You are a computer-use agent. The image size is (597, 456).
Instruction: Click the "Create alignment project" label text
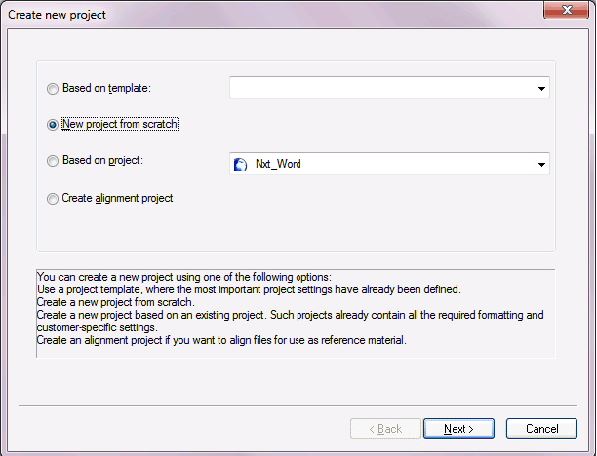click(x=117, y=198)
